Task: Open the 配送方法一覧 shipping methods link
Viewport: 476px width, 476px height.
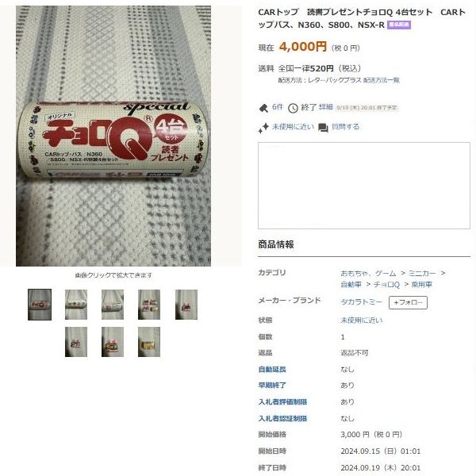Action: 382,80
